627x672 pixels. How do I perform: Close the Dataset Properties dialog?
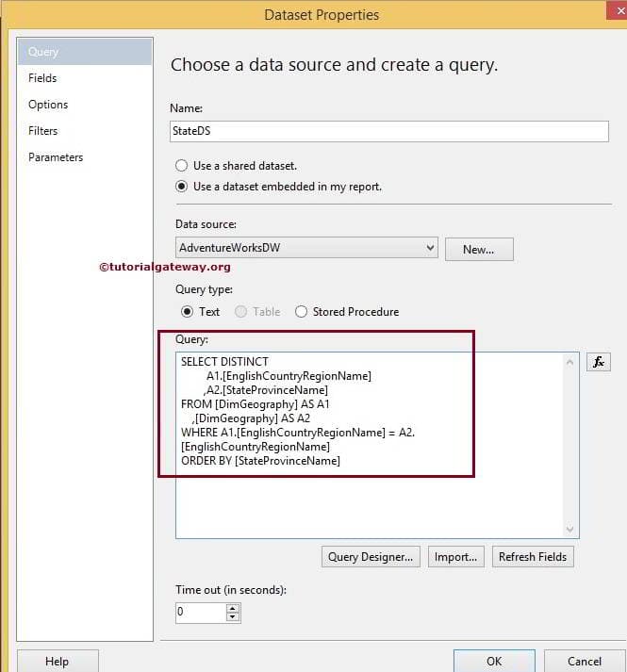pos(618,10)
